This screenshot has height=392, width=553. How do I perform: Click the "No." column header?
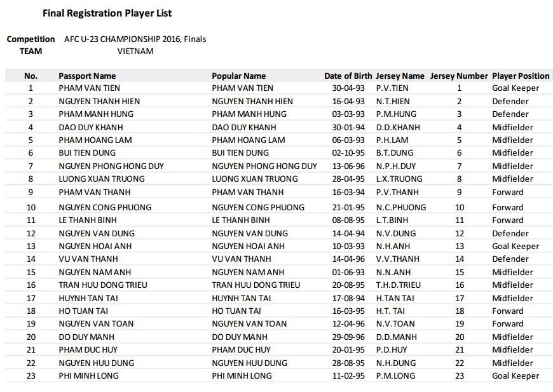[31, 76]
